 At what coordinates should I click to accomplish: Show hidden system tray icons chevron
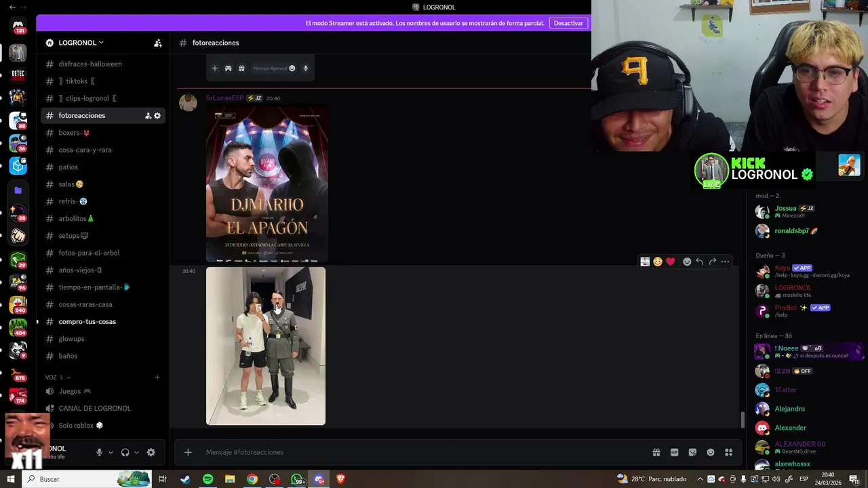[x=701, y=479]
